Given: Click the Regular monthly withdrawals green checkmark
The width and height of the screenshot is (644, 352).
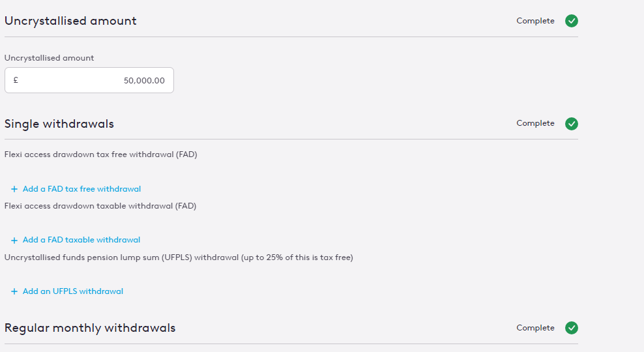Looking at the screenshot, I should (571, 328).
